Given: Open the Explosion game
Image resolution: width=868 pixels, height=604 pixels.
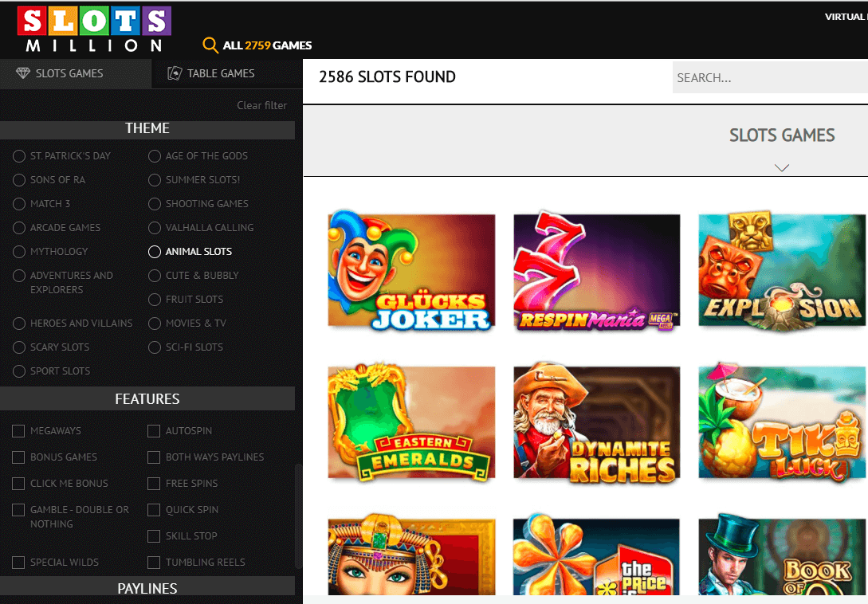Looking at the screenshot, I should pos(782,271).
